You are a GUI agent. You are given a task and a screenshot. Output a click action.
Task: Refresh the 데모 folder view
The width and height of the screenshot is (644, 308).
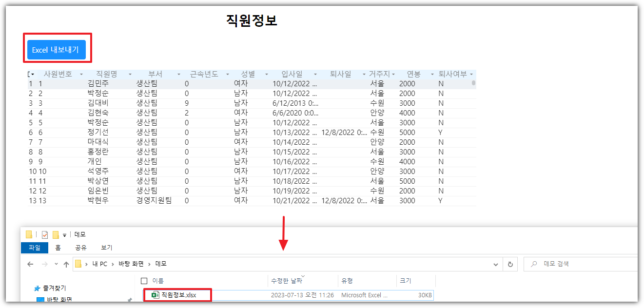click(x=510, y=264)
